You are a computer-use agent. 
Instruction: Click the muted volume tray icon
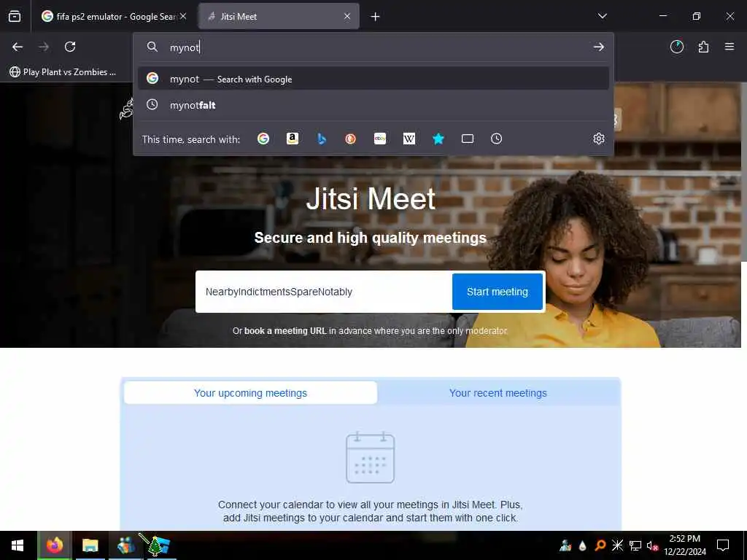(652, 545)
